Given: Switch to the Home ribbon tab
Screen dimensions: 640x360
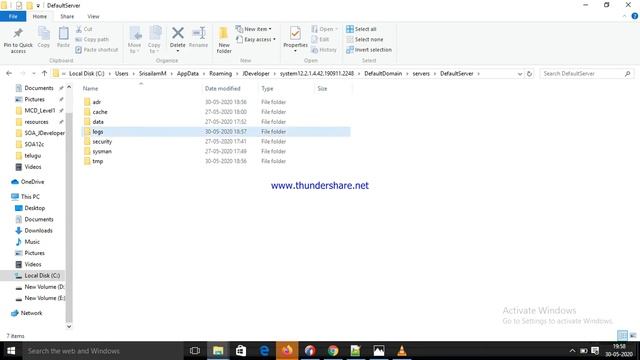Looking at the screenshot, I should click(x=40, y=16).
